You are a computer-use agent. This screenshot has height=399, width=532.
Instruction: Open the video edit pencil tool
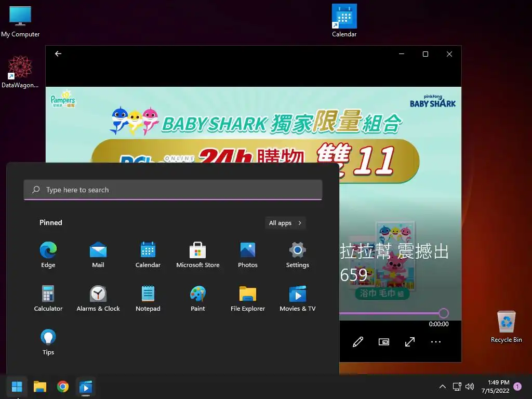358,342
